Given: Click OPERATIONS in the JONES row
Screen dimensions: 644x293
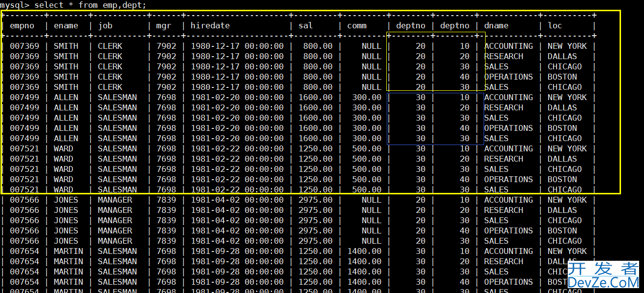Looking at the screenshot, I should pos(509,230).
